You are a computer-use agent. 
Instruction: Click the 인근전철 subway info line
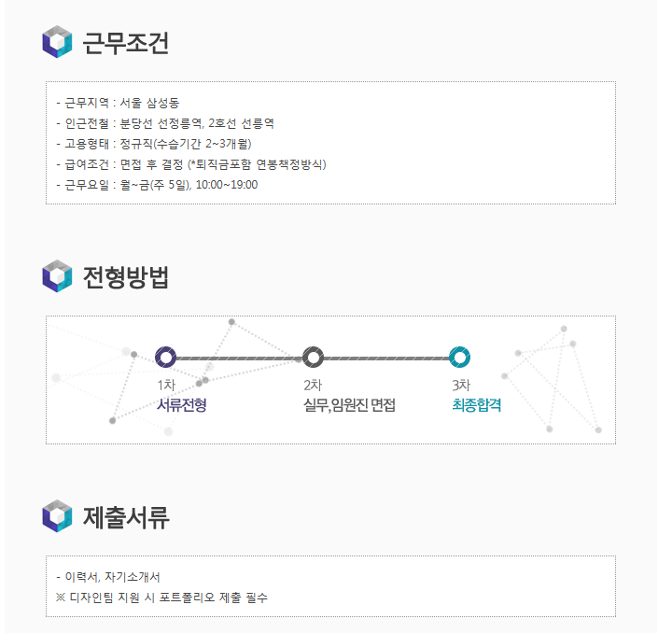point(165,123)
